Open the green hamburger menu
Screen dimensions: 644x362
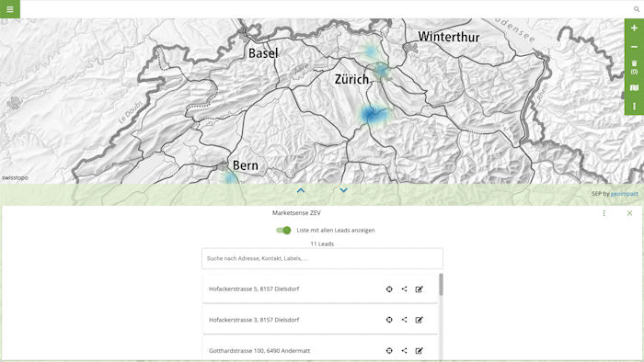(x=10, y=9)
